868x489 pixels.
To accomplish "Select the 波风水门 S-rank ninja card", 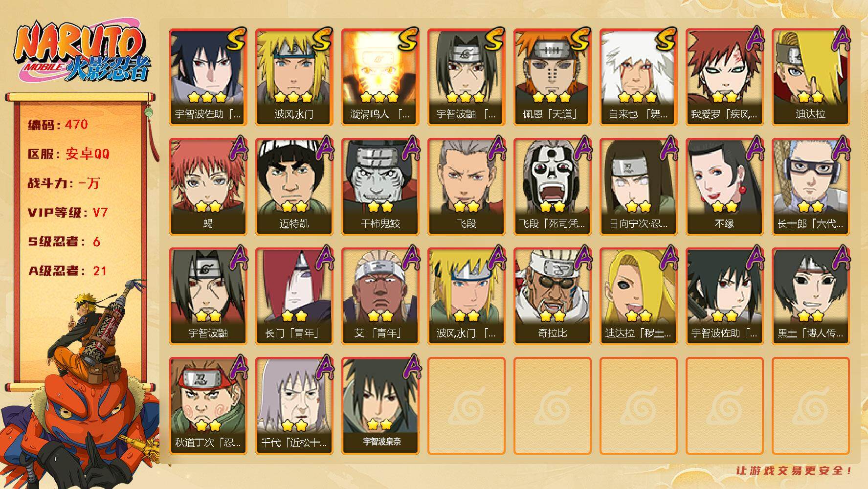I will [x=294, y=77].
